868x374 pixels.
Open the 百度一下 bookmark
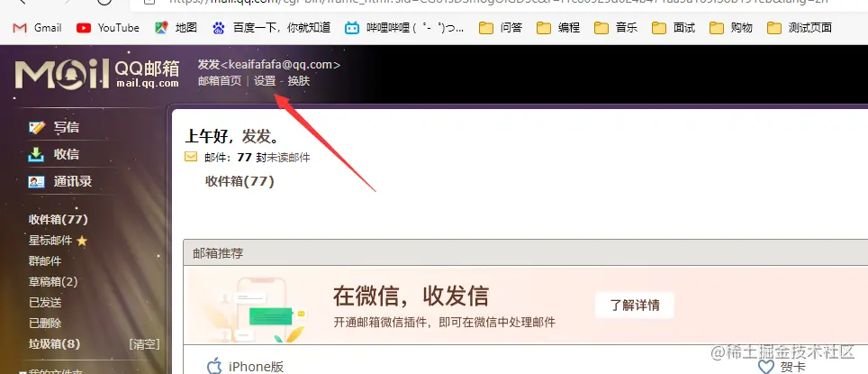coord(271,28)
